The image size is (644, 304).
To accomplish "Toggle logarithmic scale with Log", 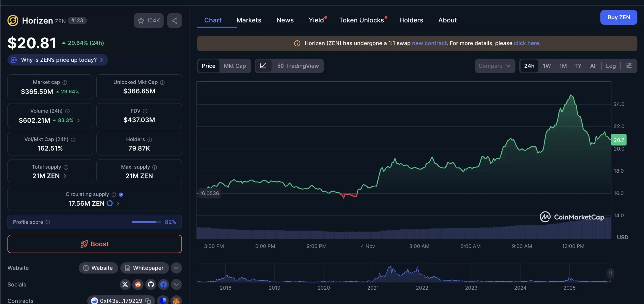I will 611,66.
